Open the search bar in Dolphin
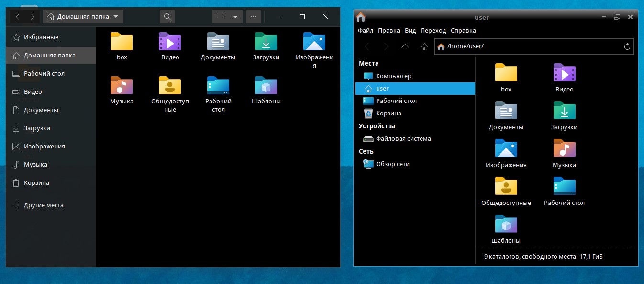The width and height of the screenshot is (644, 284). [x=167, y=16]
